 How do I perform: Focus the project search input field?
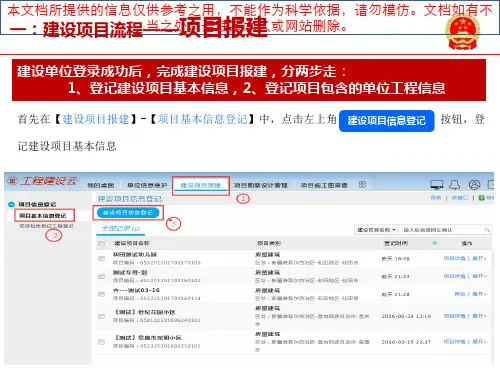click(x=442, y=230)
